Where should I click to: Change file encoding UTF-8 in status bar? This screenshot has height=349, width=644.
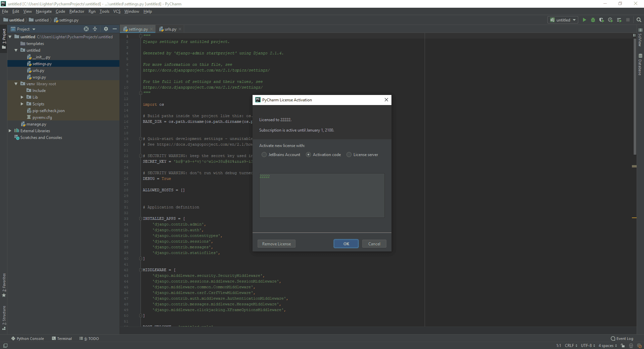(x=588, y=346)
